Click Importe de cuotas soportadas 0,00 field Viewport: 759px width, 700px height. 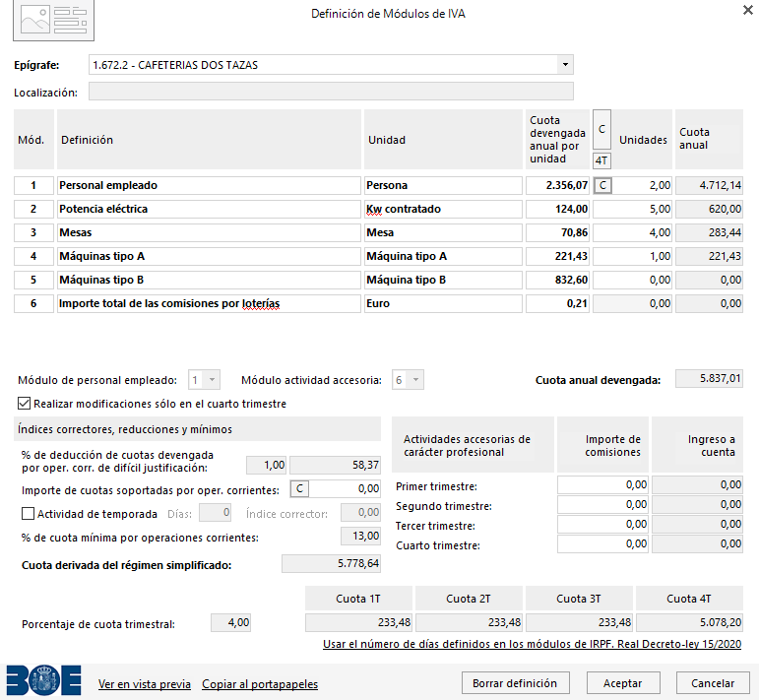(345, 489)
